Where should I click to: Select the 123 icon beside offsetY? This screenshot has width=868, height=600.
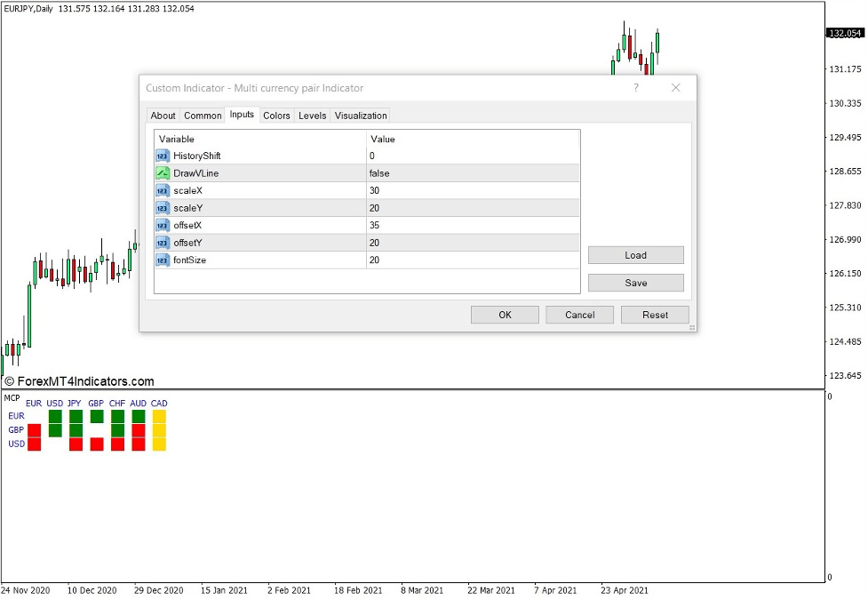(x=162, y=243)
